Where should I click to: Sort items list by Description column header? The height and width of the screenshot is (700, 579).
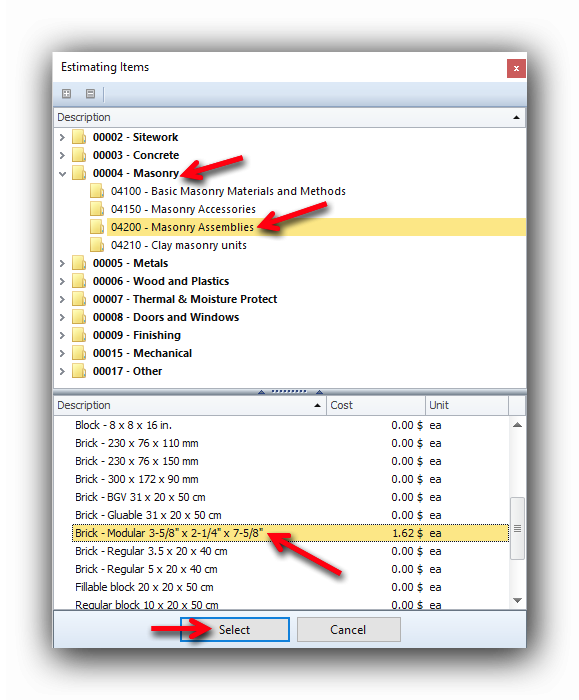coord(190,405)
